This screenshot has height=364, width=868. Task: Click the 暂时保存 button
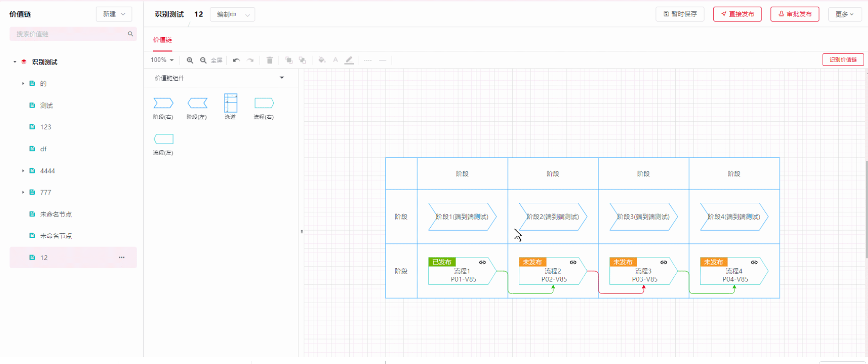(x=680, y=14)
